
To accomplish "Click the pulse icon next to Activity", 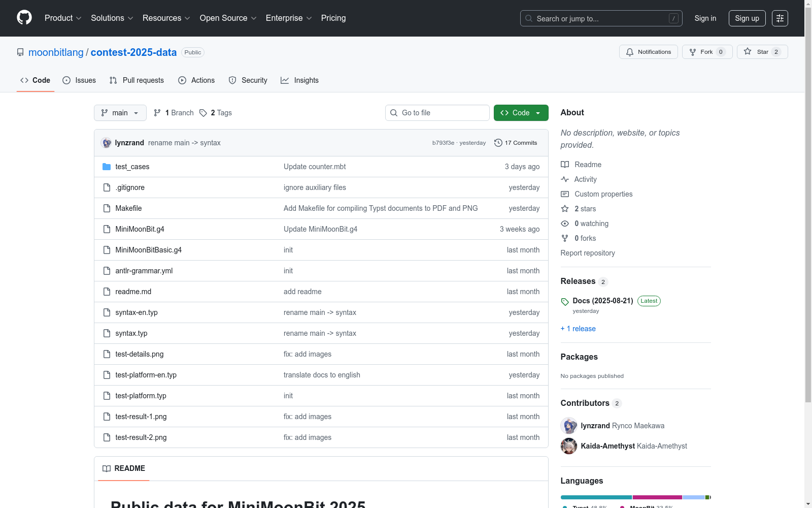I will (565, 179).
